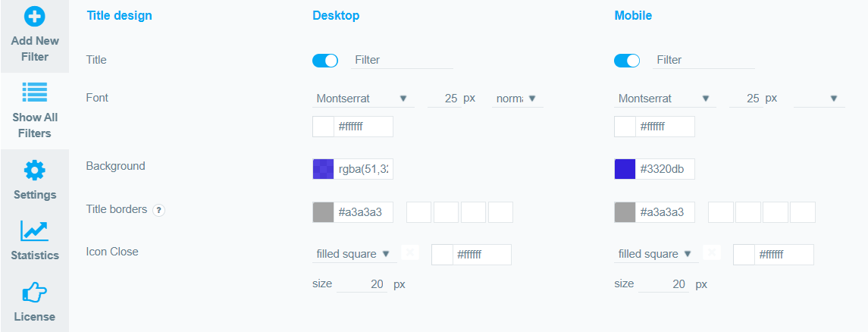Open the License thumbs-up icon
This screenshot has height=332, width=868.
(34, 292)
